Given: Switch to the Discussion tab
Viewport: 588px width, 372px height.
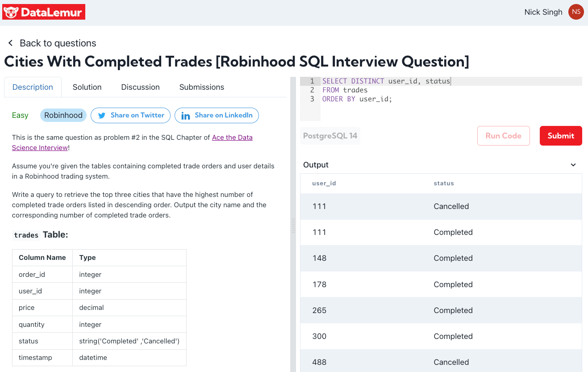Looking at the screenshot, I should click(140, 87).
